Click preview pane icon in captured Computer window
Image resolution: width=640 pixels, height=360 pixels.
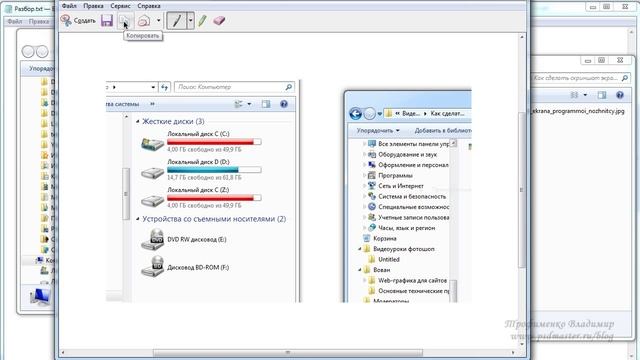coord(266,104)
